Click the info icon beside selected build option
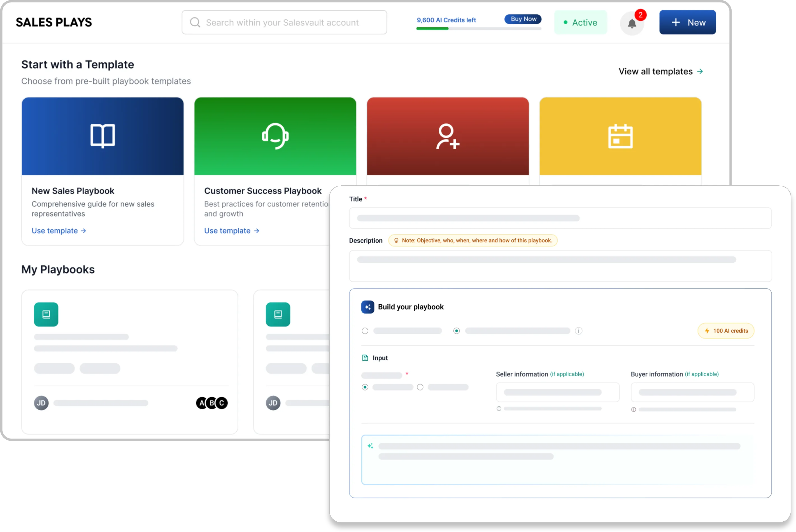The image size is (796, 532). pyautogui.click(x=578, y=331)
